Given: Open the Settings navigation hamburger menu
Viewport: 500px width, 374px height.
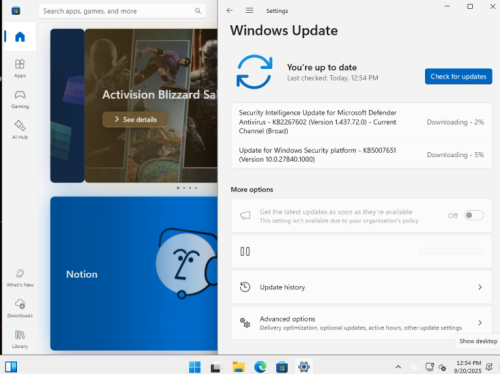Looking at the screenshot, I should click(x=249, y=11).
